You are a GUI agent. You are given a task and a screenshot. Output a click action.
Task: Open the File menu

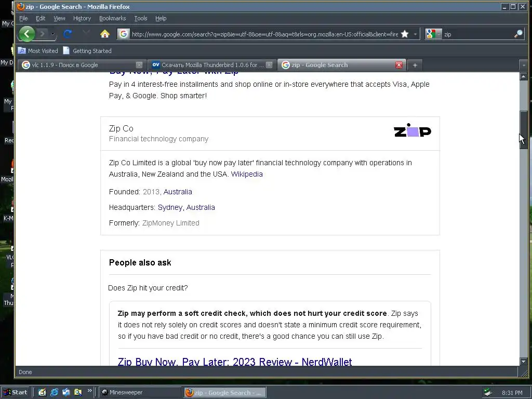pos(23,18)
